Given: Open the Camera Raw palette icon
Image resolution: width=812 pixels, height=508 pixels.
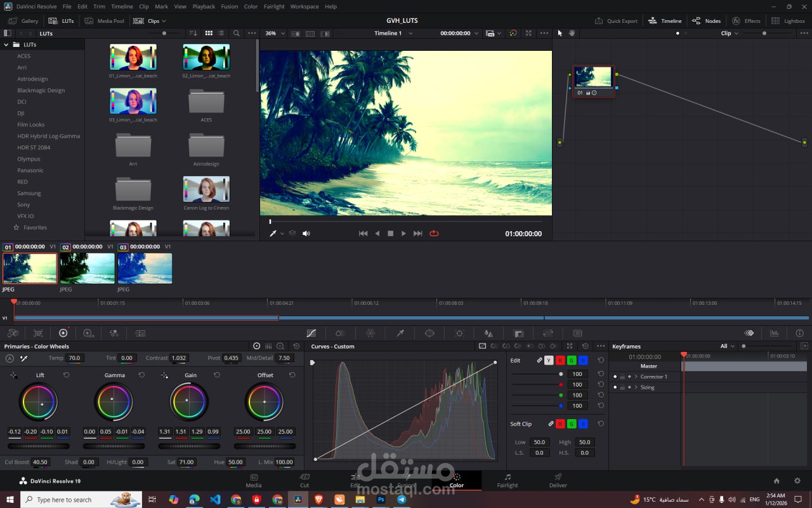Looking at the screenshot, I should 13,333.
